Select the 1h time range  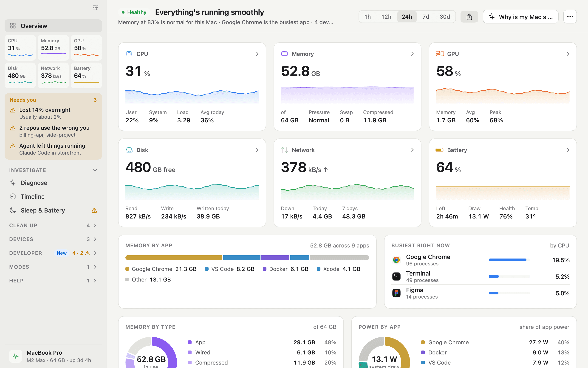(367, 17)
